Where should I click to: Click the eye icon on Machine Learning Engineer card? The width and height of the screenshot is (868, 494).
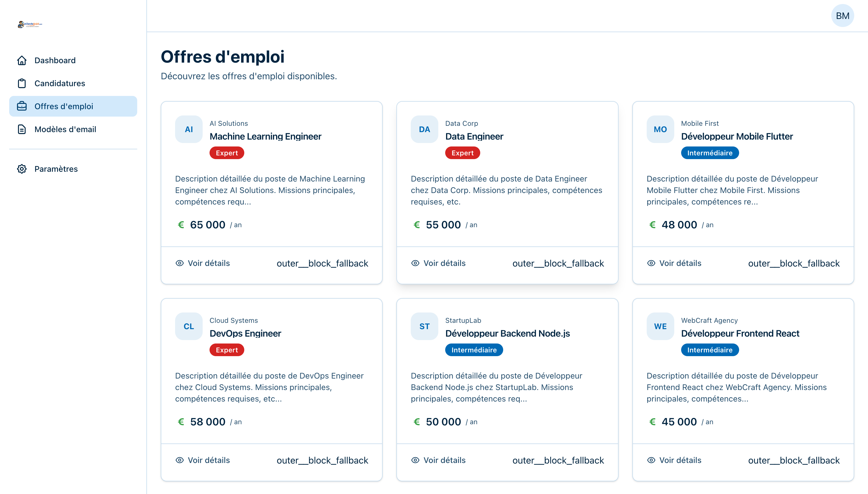179,263
